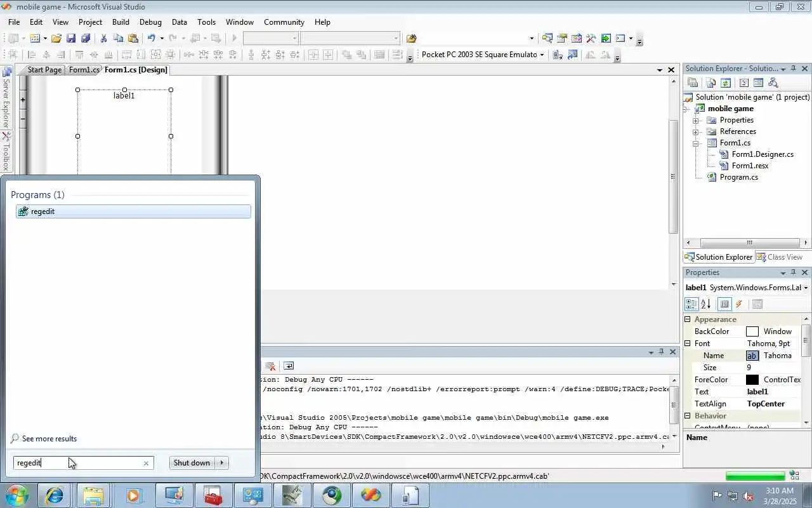
Task: Cut selection using the scissors icon
Action: [x=103, y=38]
